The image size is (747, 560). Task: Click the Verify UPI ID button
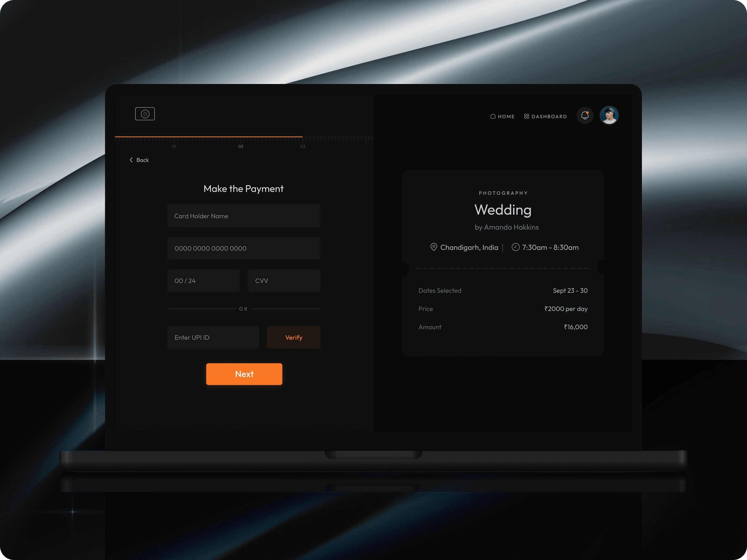point(294,337)
